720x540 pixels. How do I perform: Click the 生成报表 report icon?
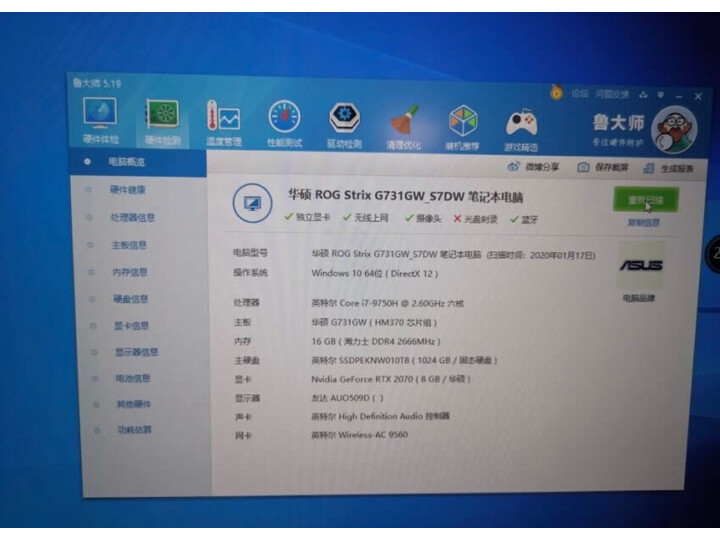click(649, 168)
